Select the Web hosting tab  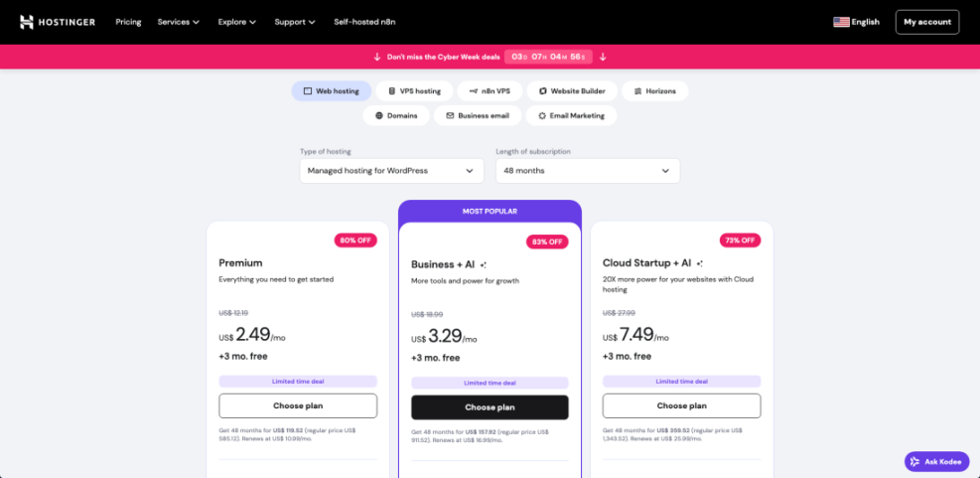pyautogui.click(x=332, y=90)
